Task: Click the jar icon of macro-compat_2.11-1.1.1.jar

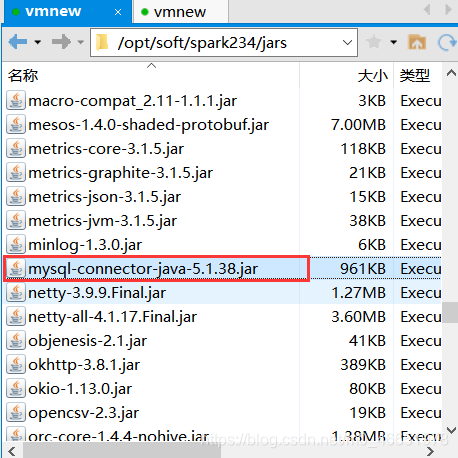Action: [x=16, y=101]
